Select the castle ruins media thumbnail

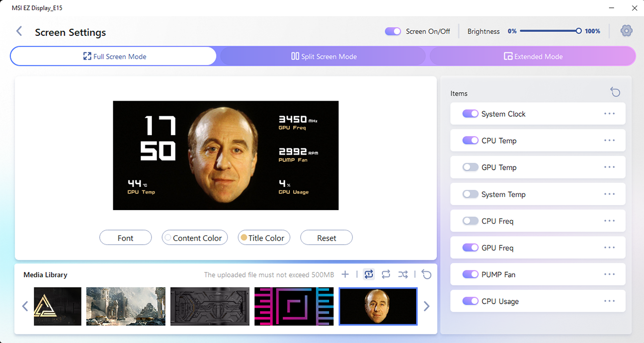point(126,306)
